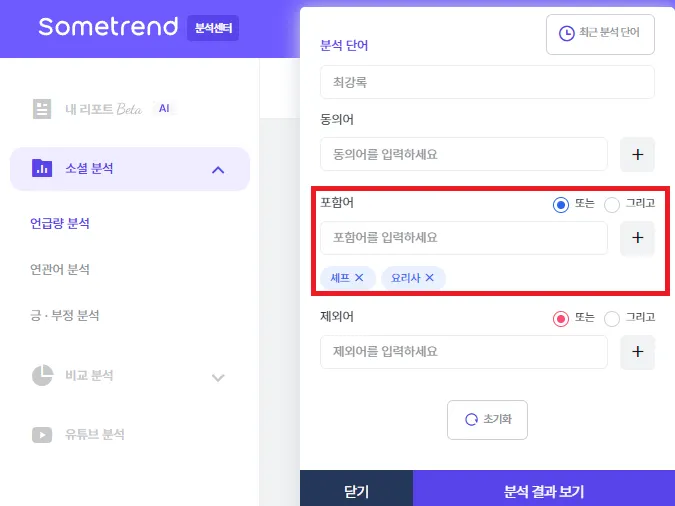
Task: Open 연관어 분석 menu item
Action: (x=60, y=270)
